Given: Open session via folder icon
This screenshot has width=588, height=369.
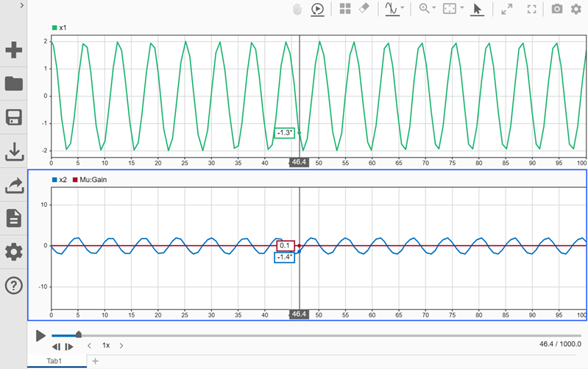Looking at the screenshot, I should tap(14, 84).
